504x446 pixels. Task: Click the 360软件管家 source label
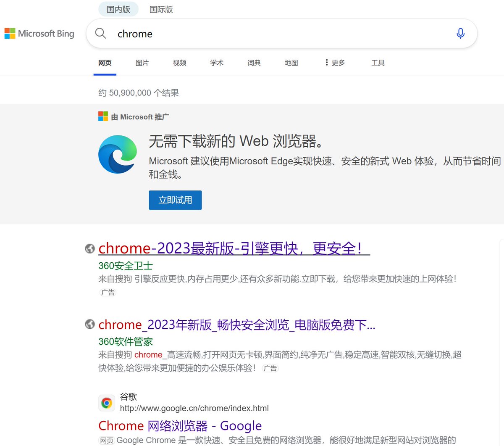click(126, 341)
